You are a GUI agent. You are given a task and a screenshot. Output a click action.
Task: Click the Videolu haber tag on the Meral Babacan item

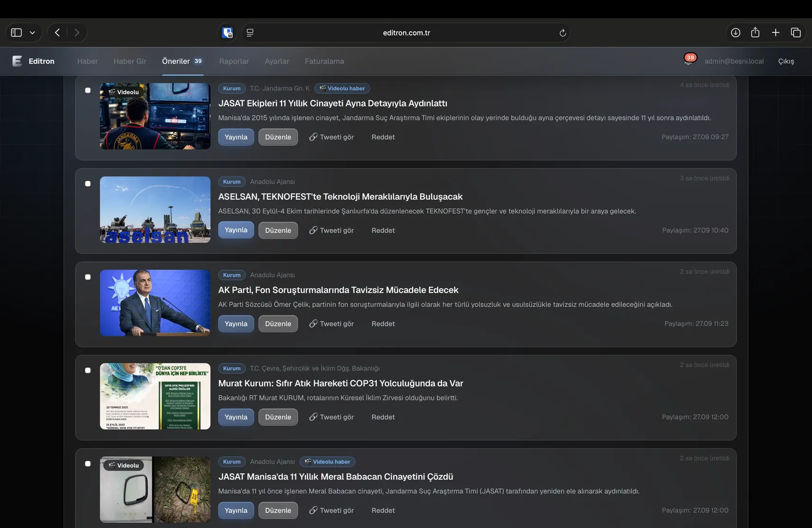coord(327,462)
